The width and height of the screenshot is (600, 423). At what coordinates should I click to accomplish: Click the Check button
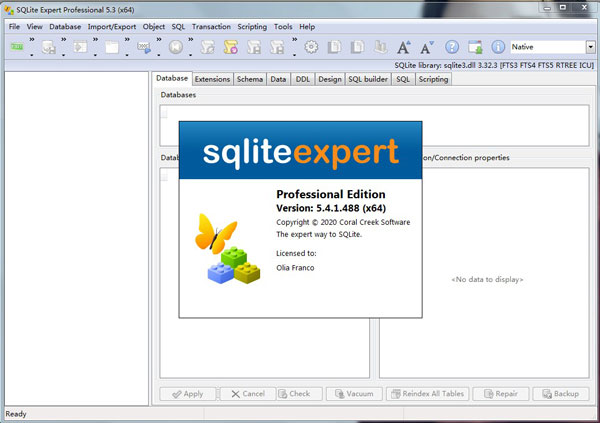[x=299, y=394]
